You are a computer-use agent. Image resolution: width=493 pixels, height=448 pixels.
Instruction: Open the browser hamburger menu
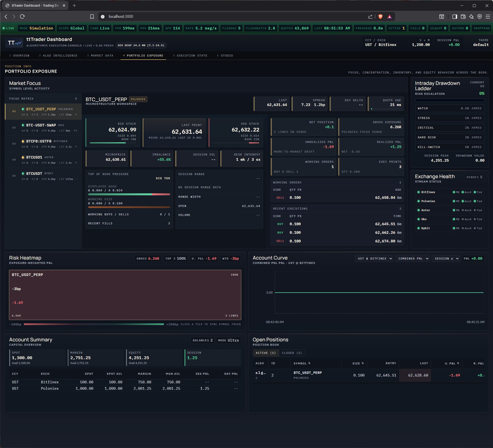[488, 16]
